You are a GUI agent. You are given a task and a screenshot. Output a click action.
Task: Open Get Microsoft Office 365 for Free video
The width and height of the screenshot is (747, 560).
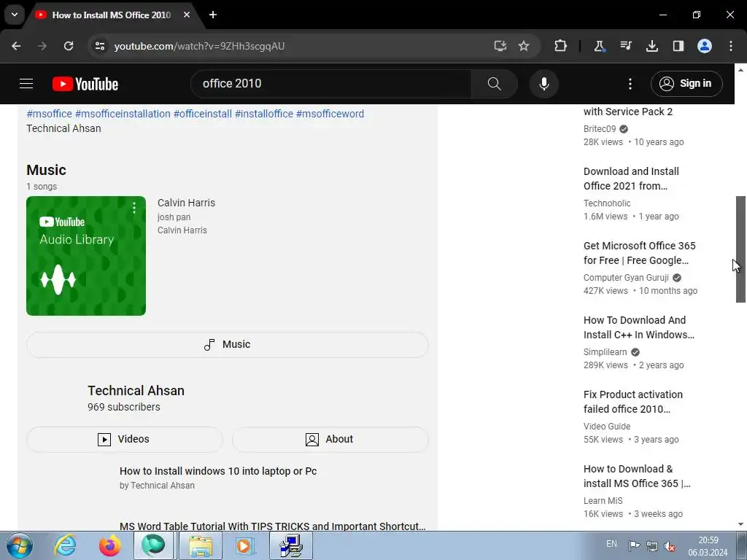(639, 253)
